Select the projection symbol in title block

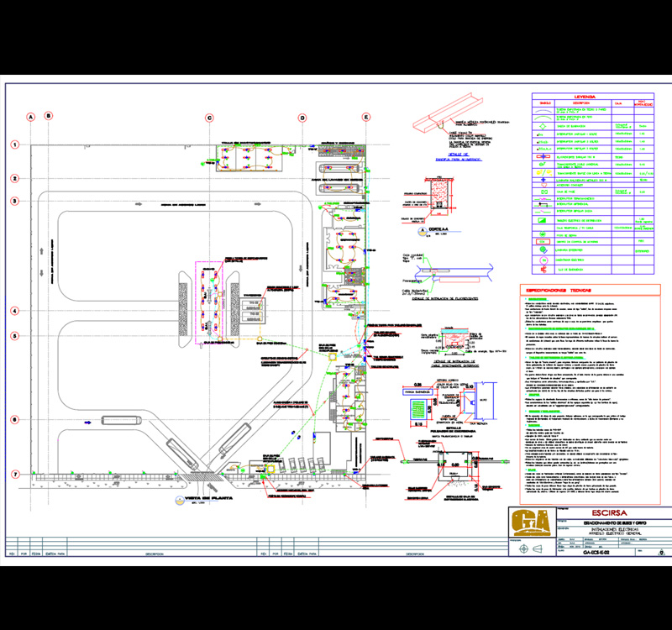click(x=525, y=549)
